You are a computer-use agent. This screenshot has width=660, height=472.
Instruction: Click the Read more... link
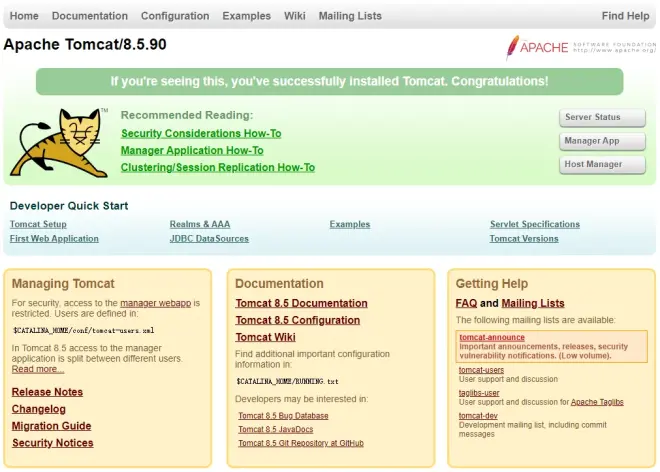tap(38, 369)
